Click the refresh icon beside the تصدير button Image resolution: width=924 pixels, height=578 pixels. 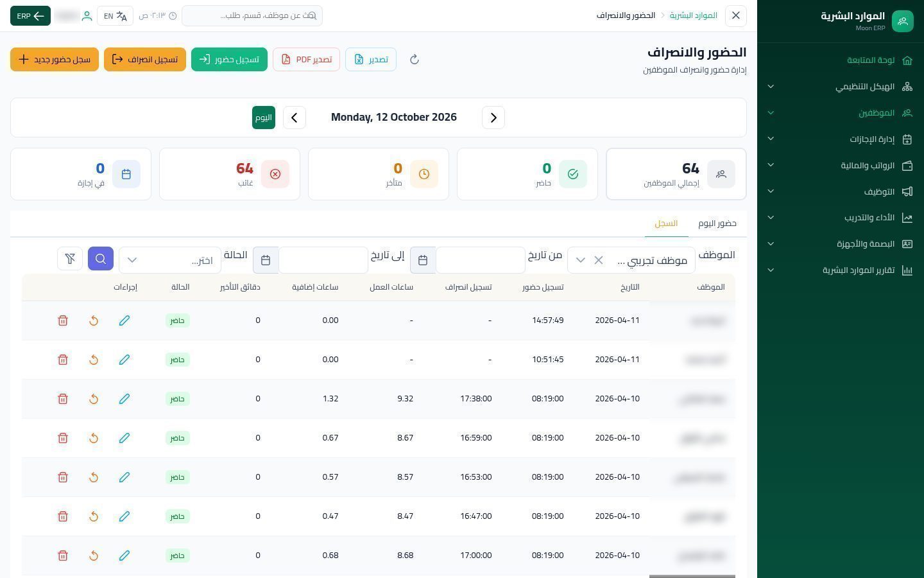[415, 60]
